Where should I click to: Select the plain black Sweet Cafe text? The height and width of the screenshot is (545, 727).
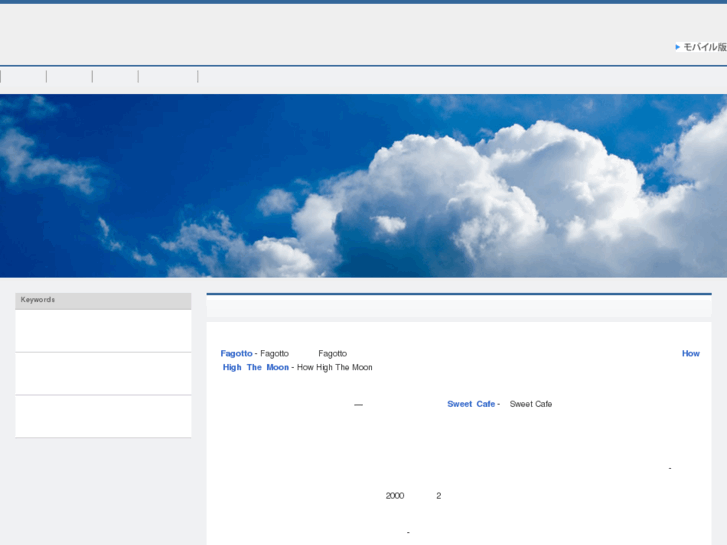530,404
